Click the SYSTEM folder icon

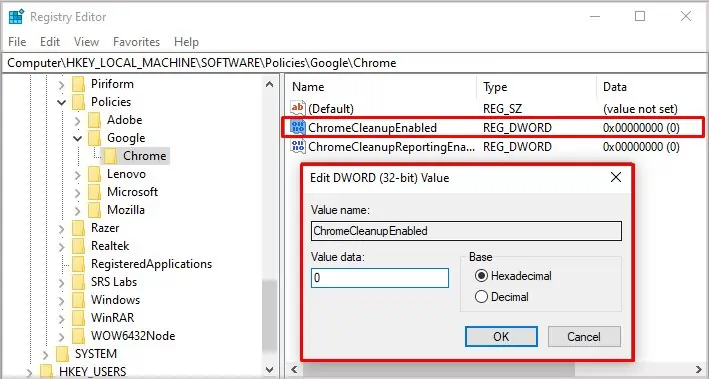coord(62,354)
